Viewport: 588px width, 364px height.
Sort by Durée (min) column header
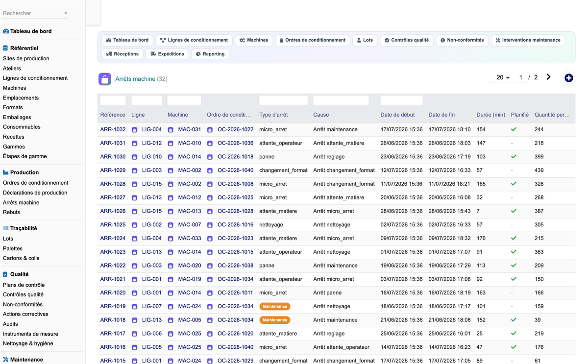click(490, 115)
